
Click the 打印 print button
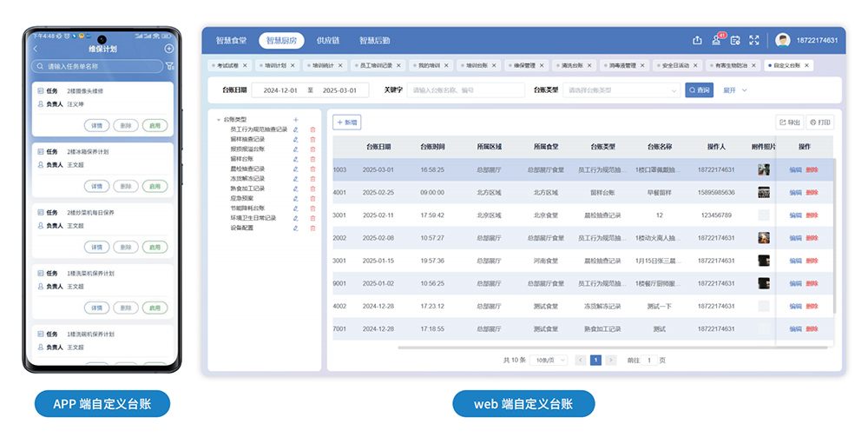(820, 122)
